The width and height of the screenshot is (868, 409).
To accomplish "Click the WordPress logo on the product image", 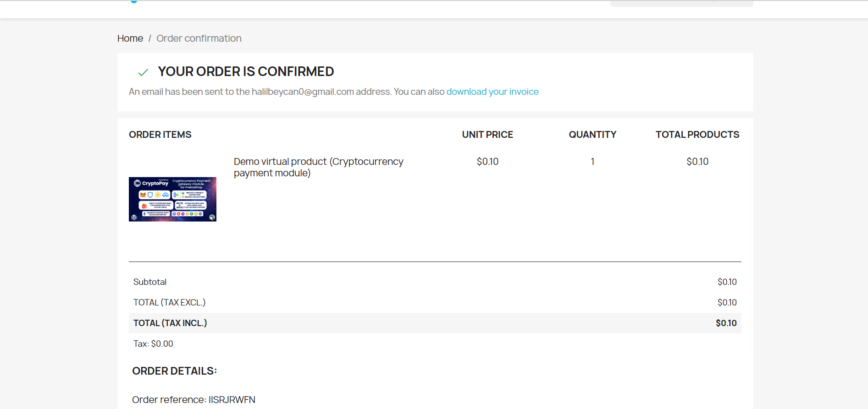I will coord(134,217).
